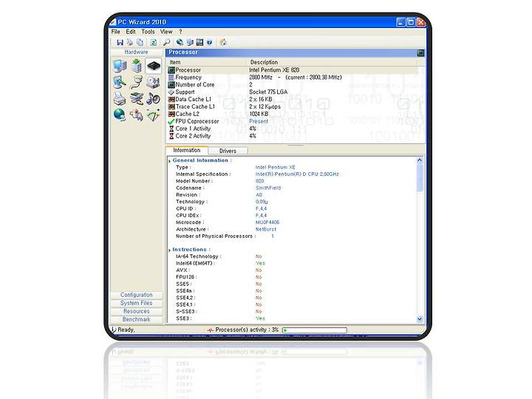Image resolution: width=532 pixels, height=399 pixels.
Task: Click the scrollbar down arrow in info pane
Action: pyautogui.click(x=420, y=319)
